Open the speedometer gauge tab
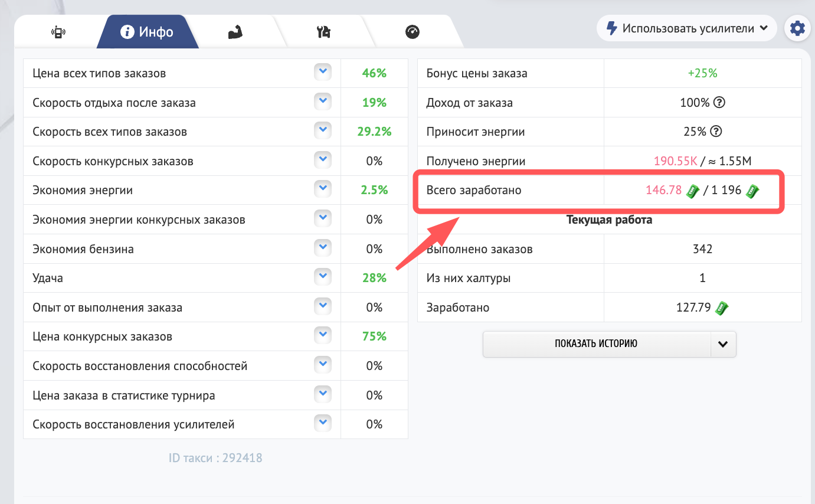 tap(412, 32)
